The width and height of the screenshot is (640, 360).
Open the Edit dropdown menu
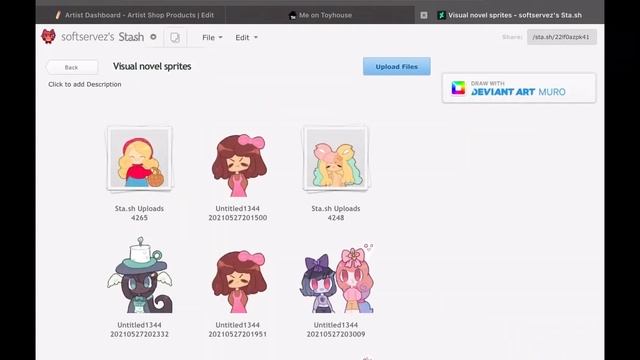246,38
